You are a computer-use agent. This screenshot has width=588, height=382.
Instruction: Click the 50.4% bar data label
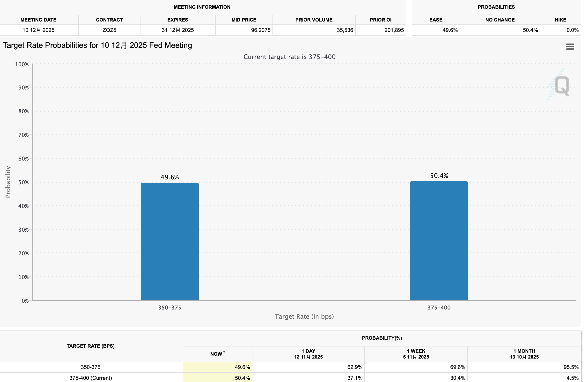tap(439, 176)
